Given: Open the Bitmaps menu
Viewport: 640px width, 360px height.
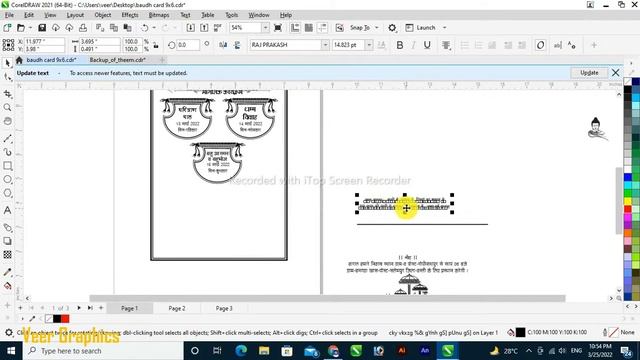Looking at the screenshot, I should [159, 15].
